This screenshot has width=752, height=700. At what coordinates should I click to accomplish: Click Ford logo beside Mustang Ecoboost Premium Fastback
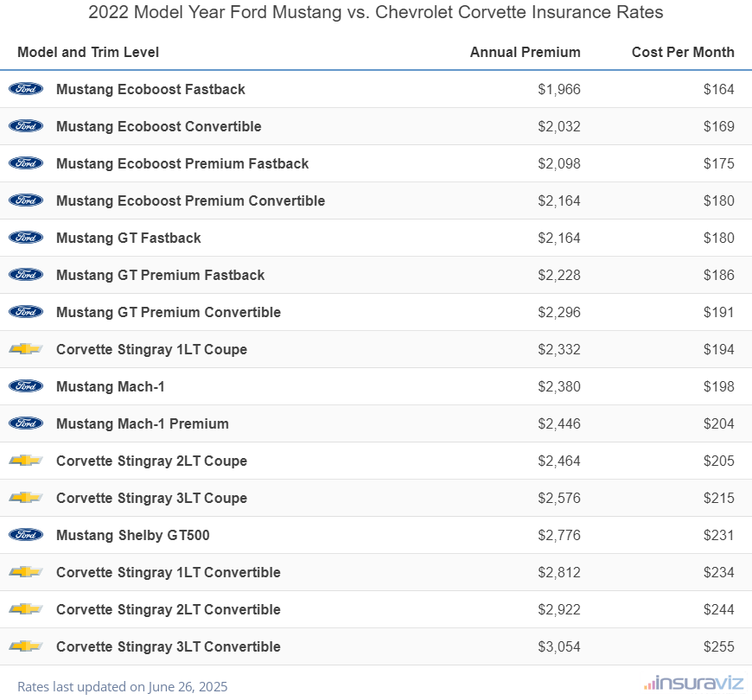26,163
